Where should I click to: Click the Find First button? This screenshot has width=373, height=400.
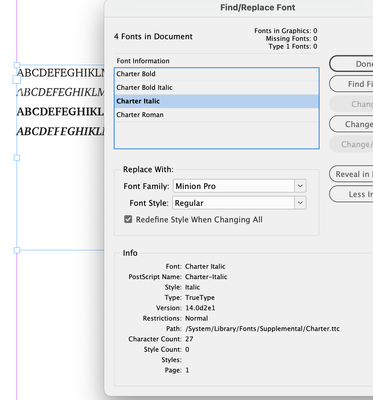click(x=351, y=84)
